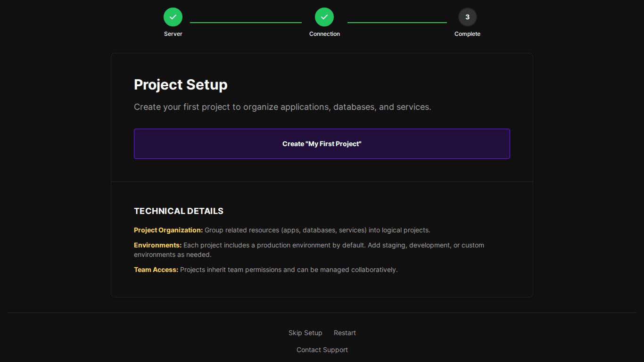
Task: Click progress line between Server and Connection
Action: (x=246, y=22)
